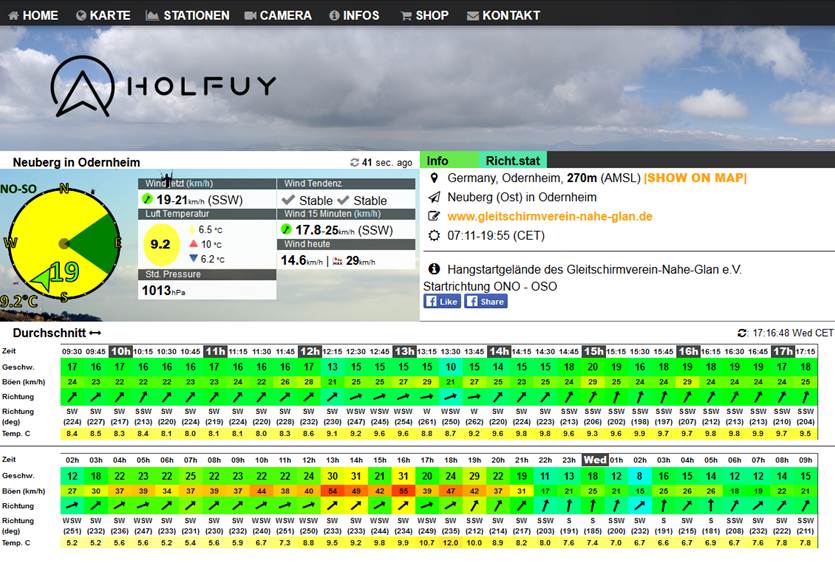Click the info circle icon before Hangstartgelände

tap(434, 269)
